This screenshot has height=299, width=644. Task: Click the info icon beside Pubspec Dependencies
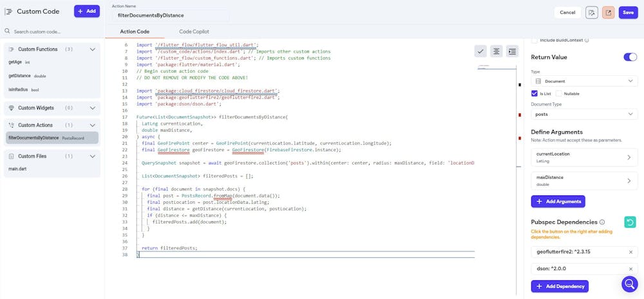[x=602, y=222]
